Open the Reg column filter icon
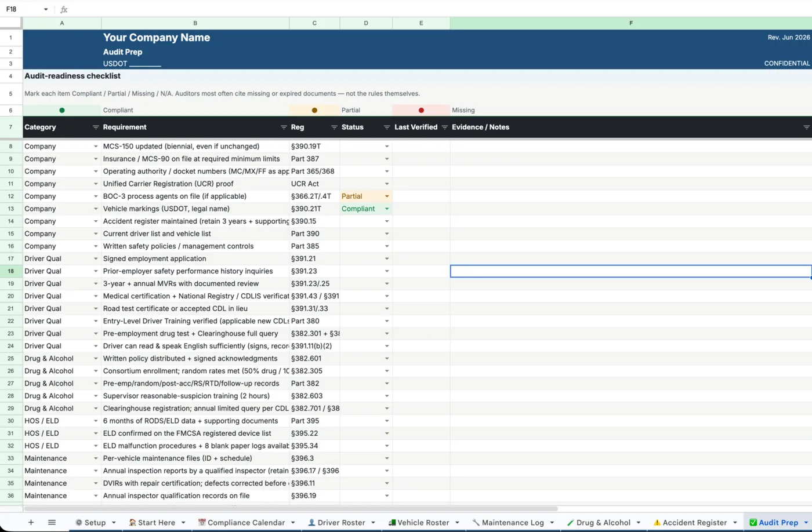The width and height of the screenshot is (812, 532). (334, 127)
